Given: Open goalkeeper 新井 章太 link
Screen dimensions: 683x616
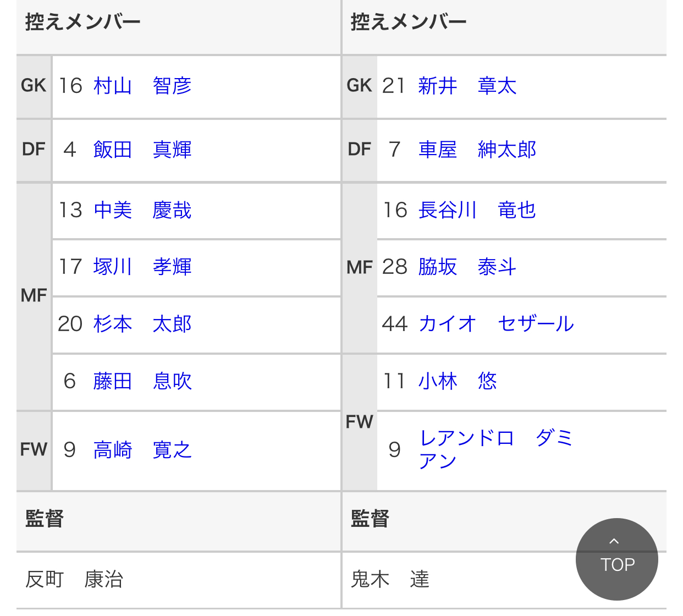Looking at the screenshot, I should 467,86.
